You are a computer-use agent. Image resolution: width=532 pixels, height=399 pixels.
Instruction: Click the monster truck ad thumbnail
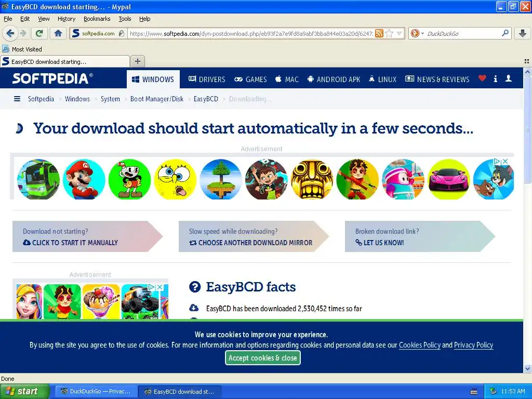point(140,302)
